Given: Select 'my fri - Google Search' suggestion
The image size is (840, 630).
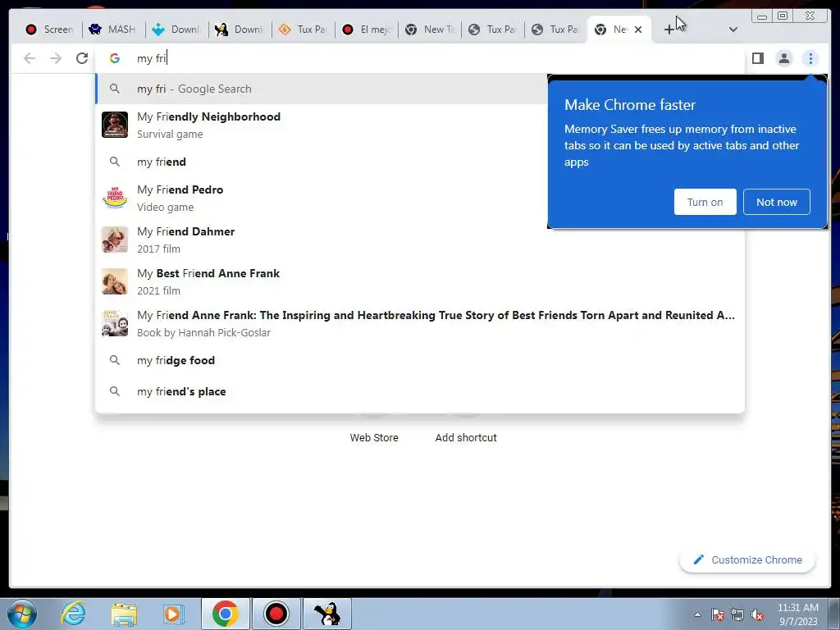Looking at the screenshot, I should click(322, 89).
